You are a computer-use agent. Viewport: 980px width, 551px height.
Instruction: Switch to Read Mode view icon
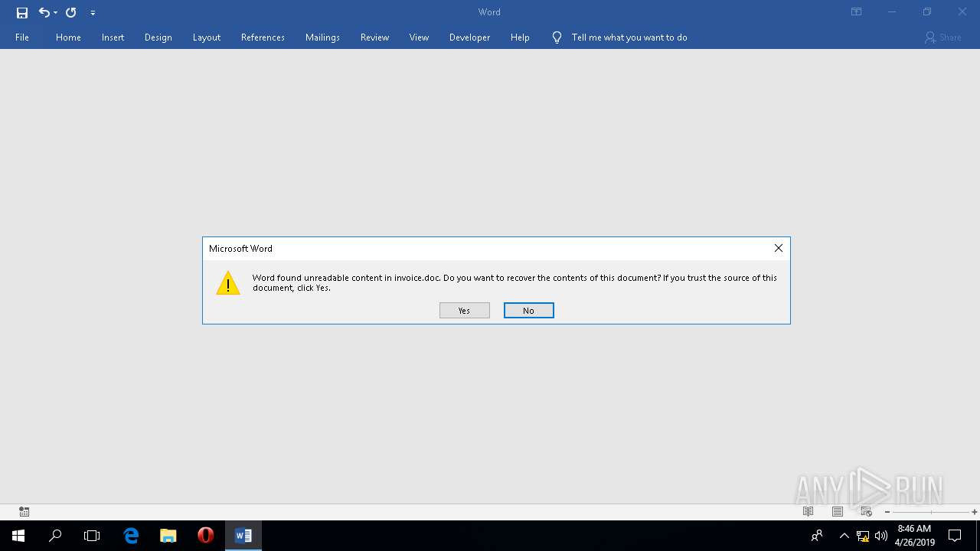coord(808,512)
